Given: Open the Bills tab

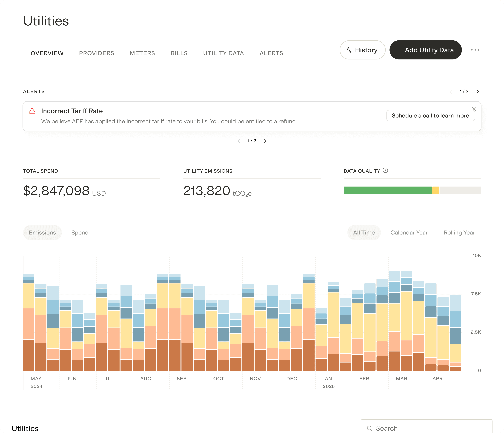Looking at the screenshot, I should coord(179,53).
